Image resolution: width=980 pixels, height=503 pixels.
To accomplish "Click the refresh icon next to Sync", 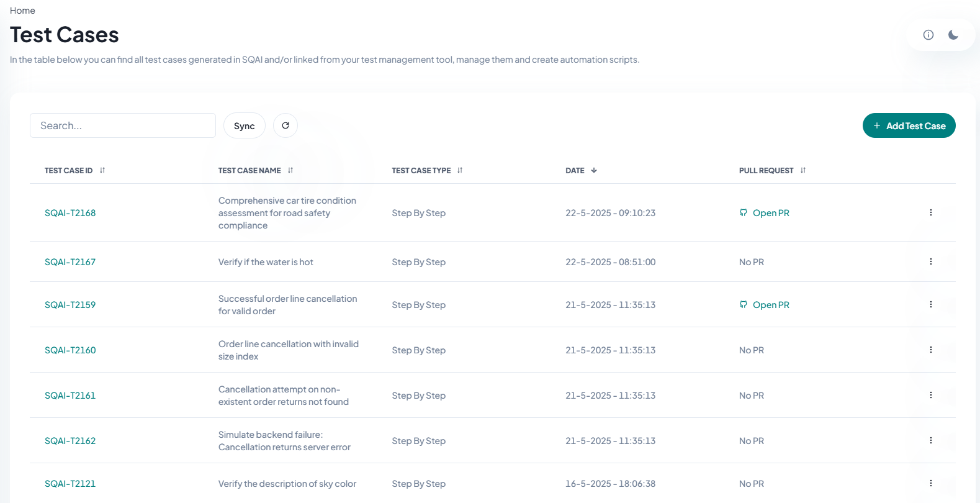I will 285,125.
